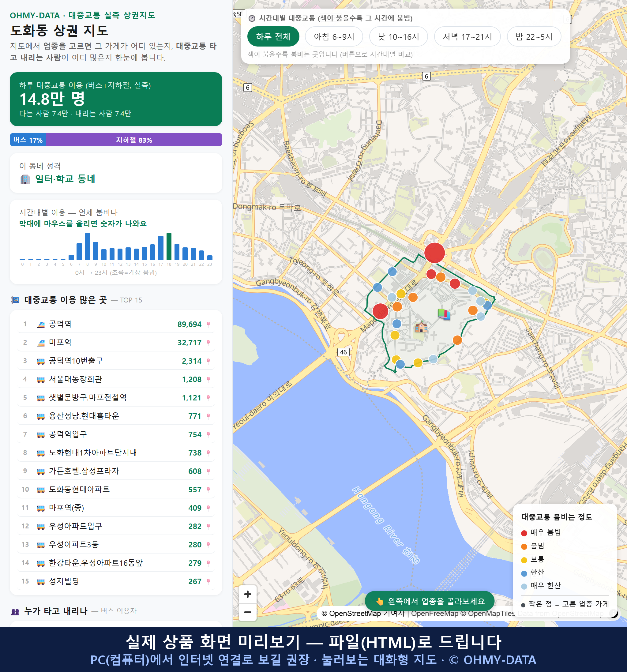Click the green 18시 bar in the hourly chart
Viewport: 627px width, 672px height.
click(169, 246)
